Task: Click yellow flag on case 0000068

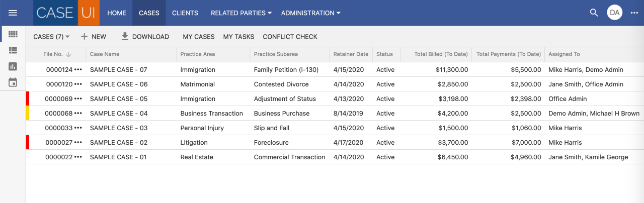Action: (28, 114)
